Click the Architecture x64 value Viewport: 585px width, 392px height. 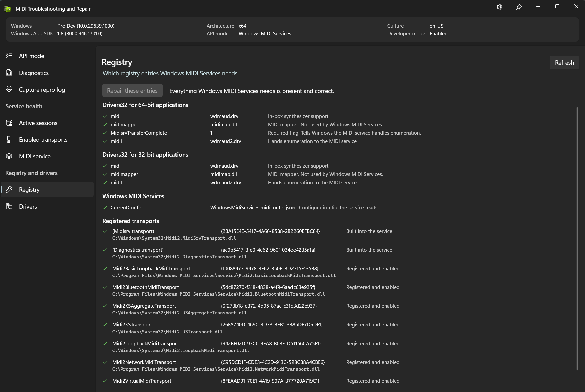pyautogui.click(x=242, y=26)
